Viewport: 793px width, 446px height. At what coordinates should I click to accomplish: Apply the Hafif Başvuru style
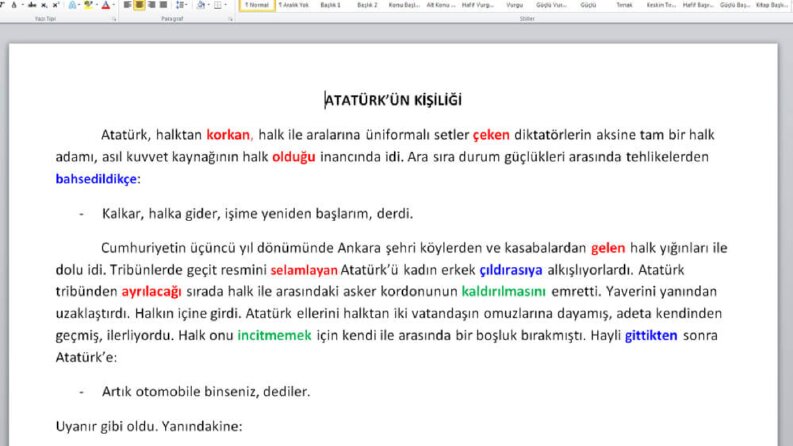(x=698, y=5)
